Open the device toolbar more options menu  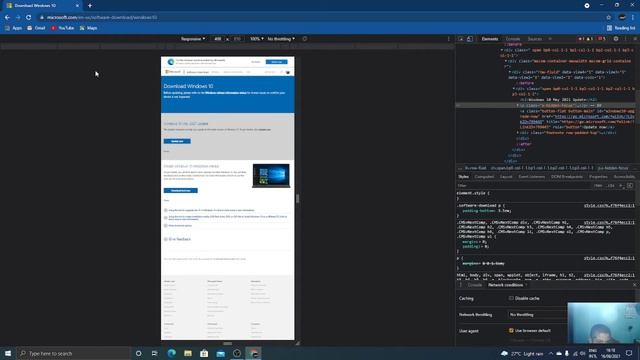[449, 39]
